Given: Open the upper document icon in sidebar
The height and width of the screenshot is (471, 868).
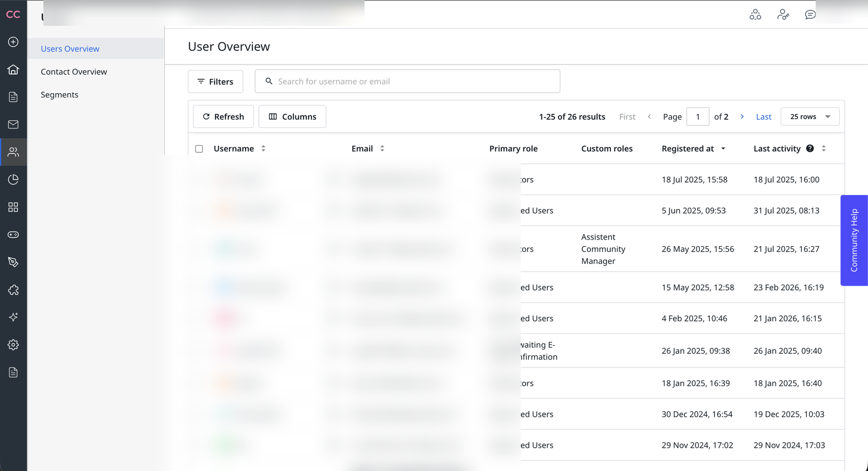Looking at the screenshot, I should (x=13, y=97).
